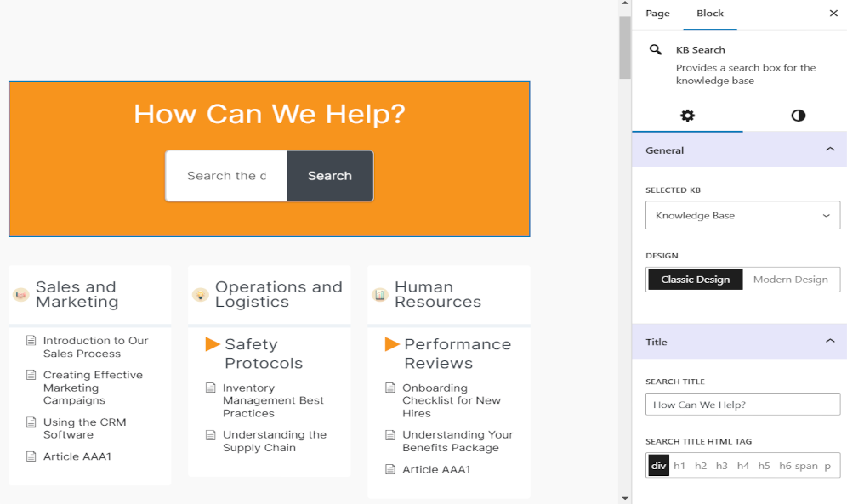Click the Search Title text field
This screenshot has width=847, height=504.
point(742,405)
